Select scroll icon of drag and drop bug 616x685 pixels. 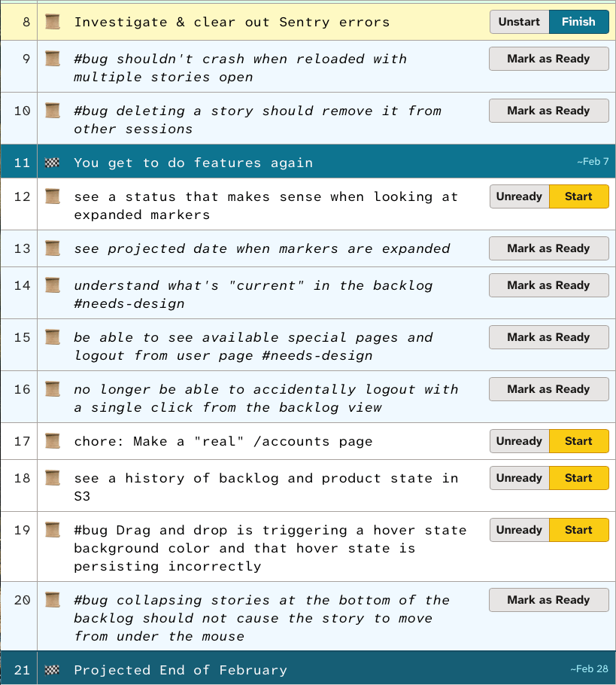click(52, 530)
